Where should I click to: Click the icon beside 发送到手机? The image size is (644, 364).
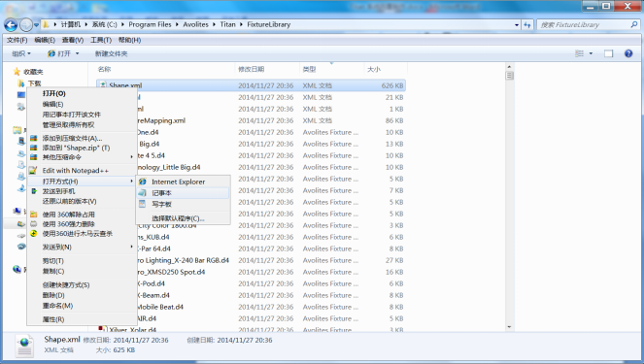pyautogui.click(x=34, y=191)
